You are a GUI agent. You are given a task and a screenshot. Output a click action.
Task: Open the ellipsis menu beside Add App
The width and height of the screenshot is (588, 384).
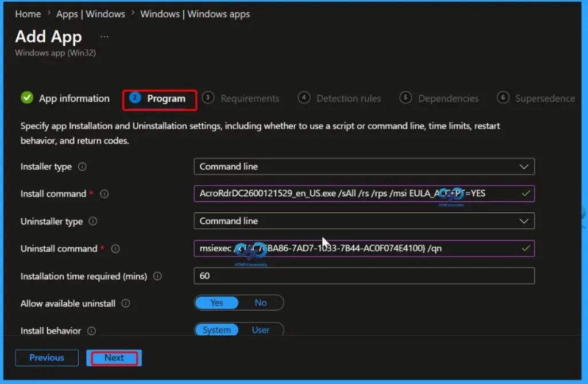pos(105,37)
